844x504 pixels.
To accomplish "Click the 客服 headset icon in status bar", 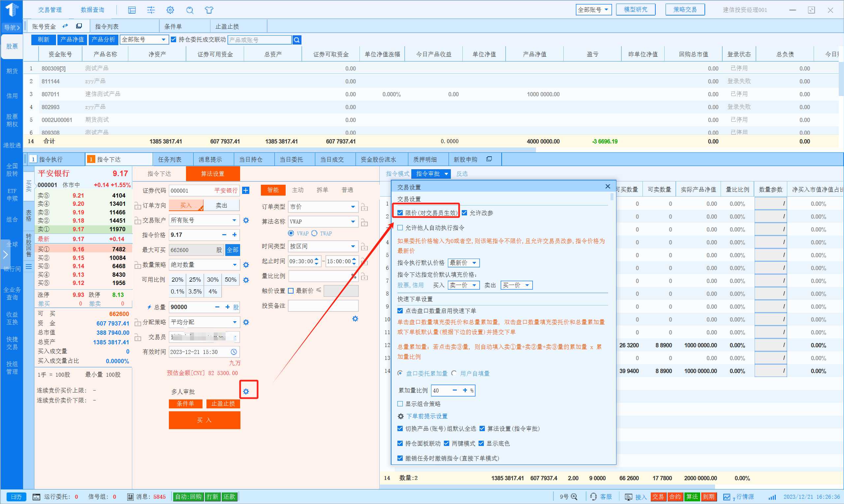I will pyautogui.click(x=593, y=496).
